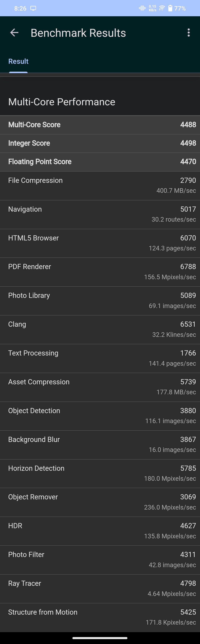Tap the battery icon in status bar
Image resolution: width=200 pixels, height=644 pixels.
point(170,8)
